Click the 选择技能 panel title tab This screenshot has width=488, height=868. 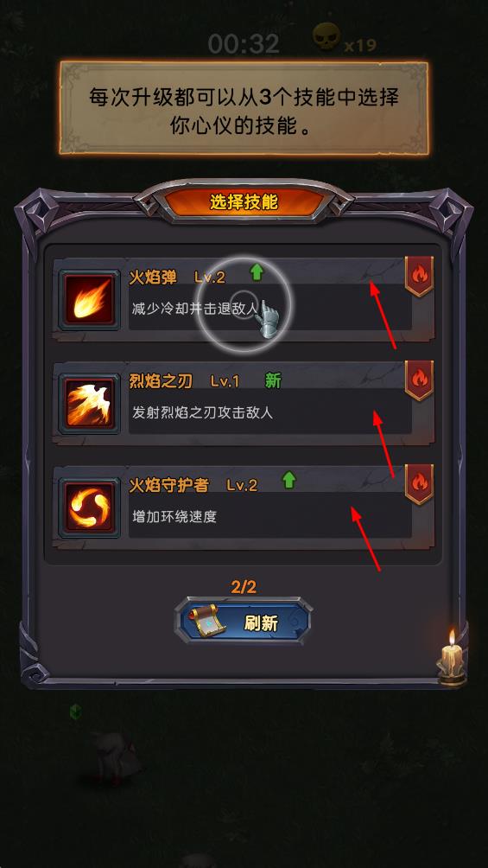(x=244, y=202)
